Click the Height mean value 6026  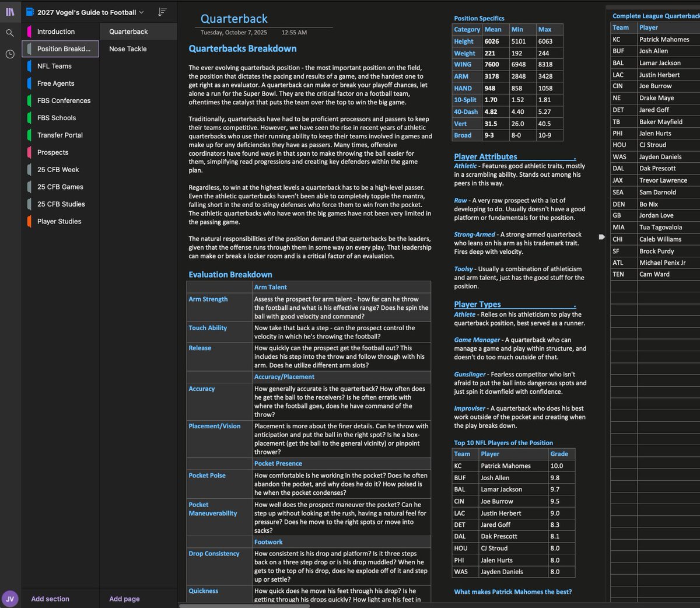point(492,41)
